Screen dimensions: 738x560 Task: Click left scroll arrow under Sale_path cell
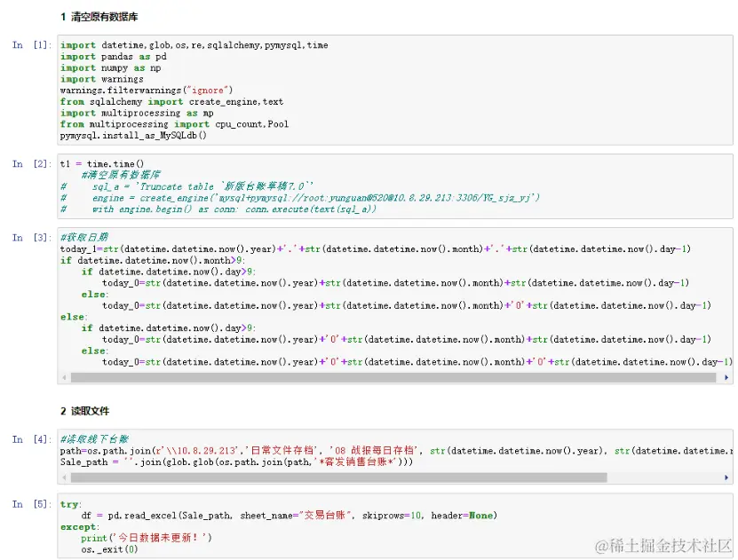(x=64, y=477)
